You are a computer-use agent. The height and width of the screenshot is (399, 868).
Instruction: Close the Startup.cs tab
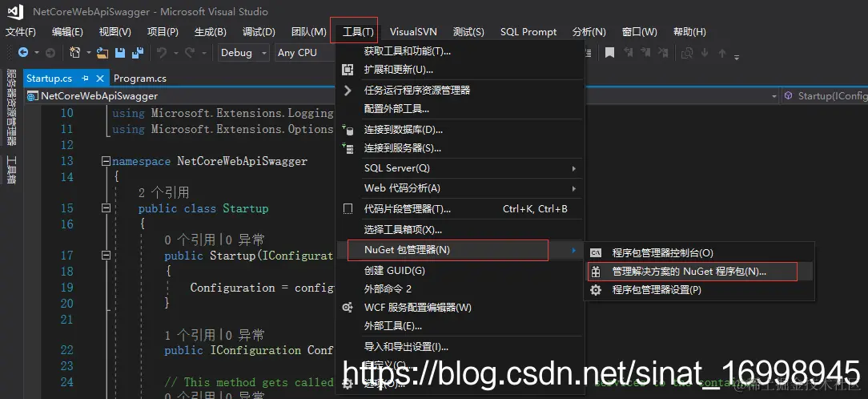(x=100, y=79)
